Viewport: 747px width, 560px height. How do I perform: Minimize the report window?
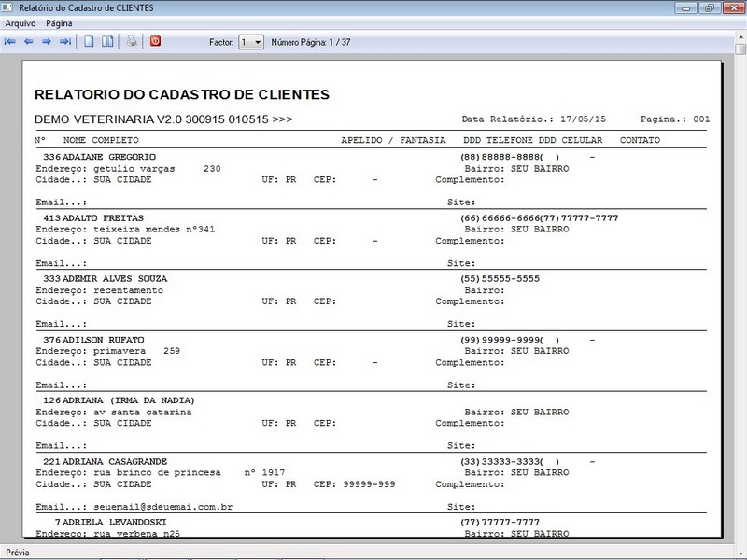684,7
